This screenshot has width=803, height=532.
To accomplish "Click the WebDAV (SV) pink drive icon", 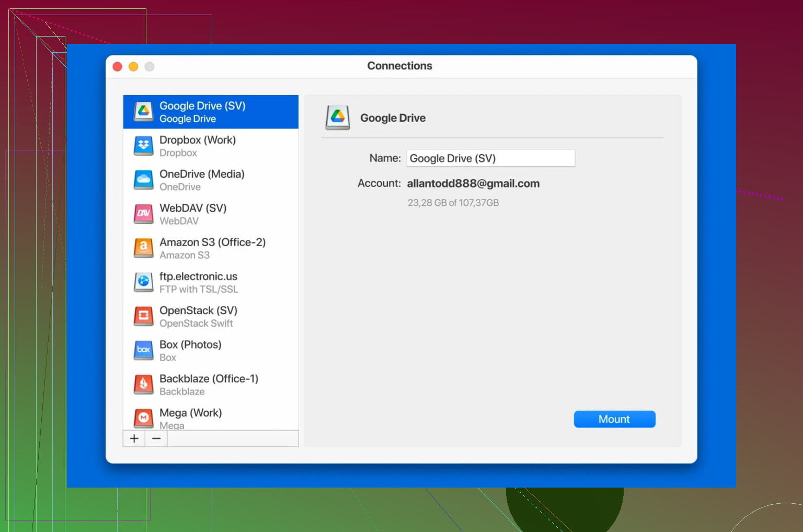I will tap(143, 214).
